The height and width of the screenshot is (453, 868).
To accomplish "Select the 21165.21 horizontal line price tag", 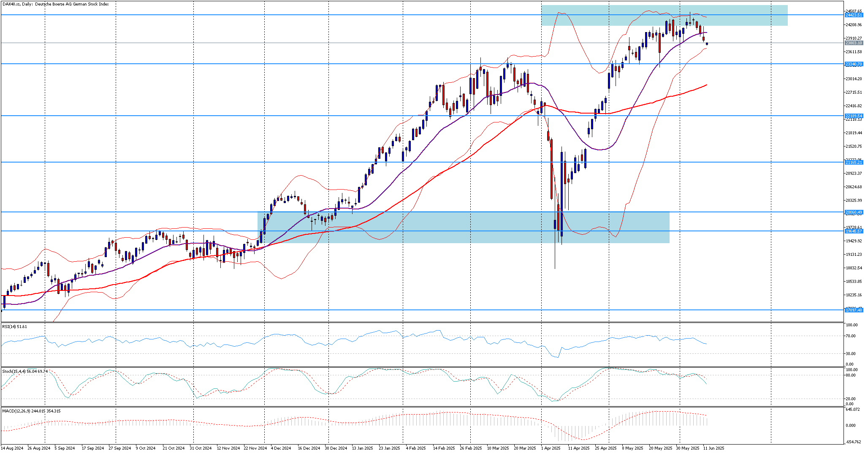I will 854,162.
